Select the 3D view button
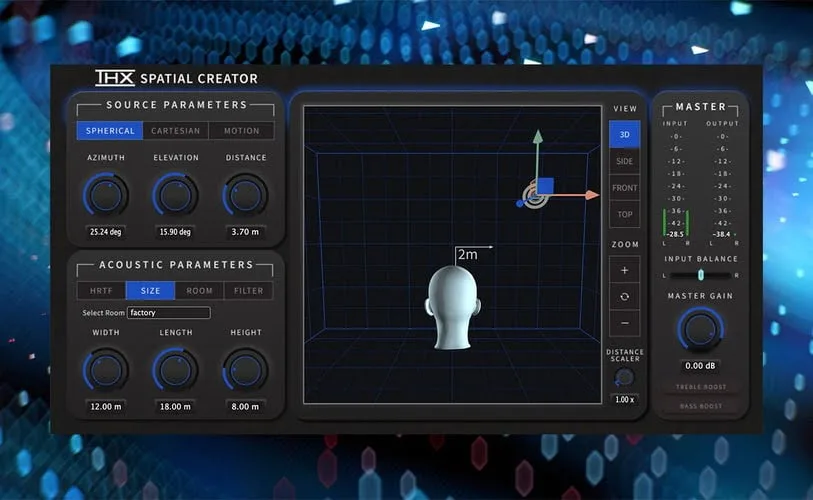 pyautogui.click(x=624, y=134)
